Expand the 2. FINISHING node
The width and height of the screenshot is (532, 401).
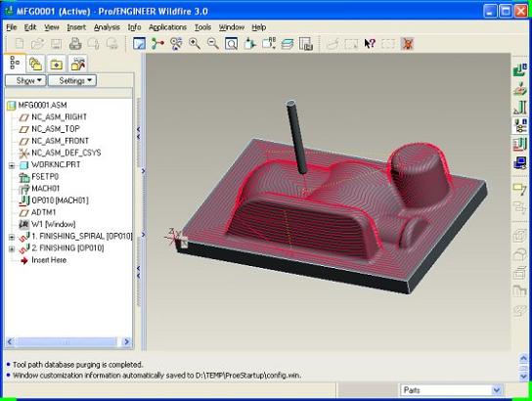tap(12, 248)
